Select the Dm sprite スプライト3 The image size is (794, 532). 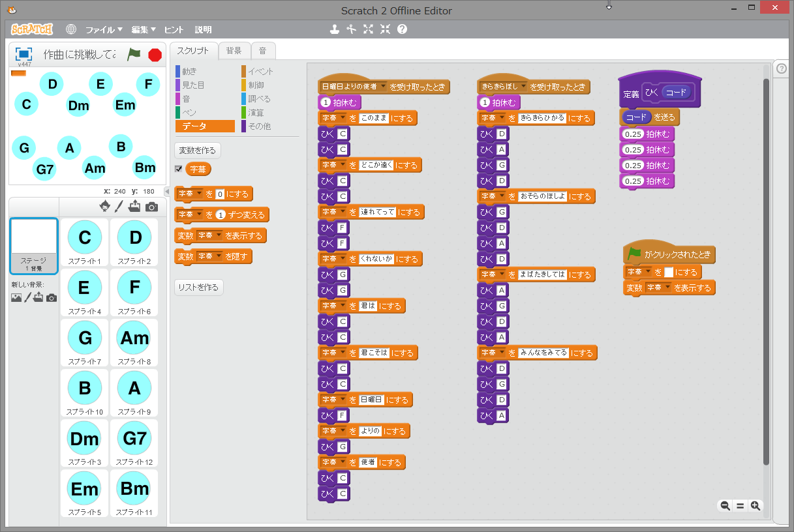point(85,443)
